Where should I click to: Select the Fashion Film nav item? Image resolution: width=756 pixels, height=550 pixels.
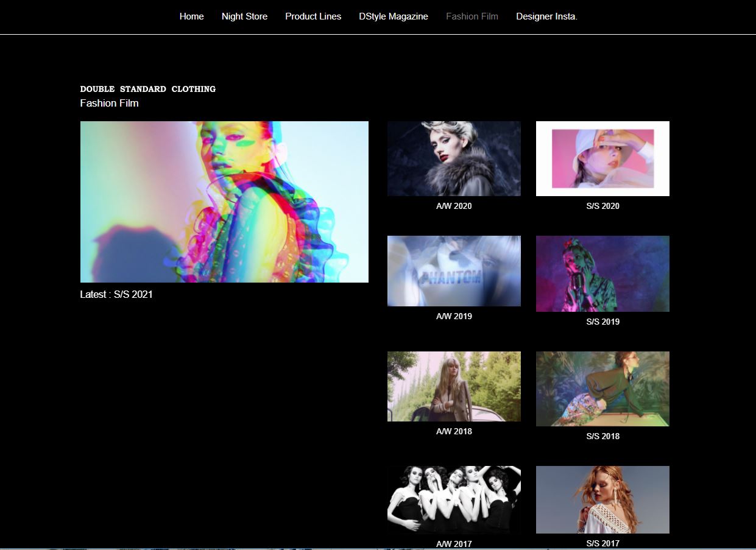[x=472, y=16]
